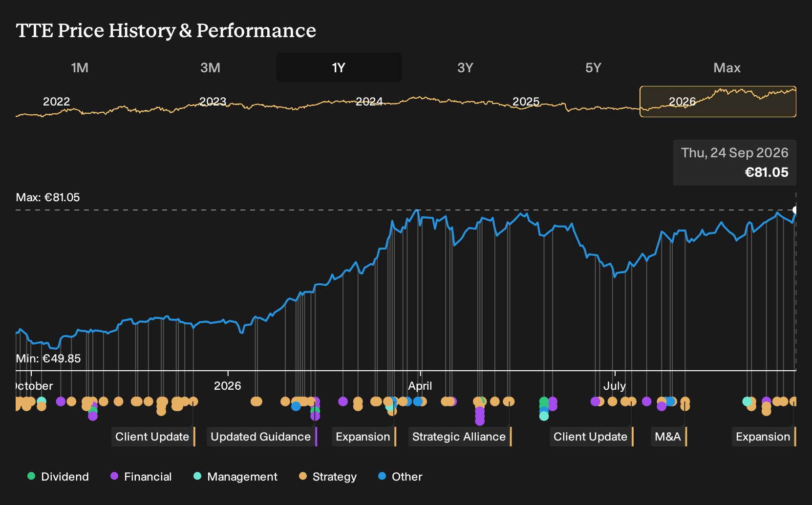Click the Thu, 24 Sep 2026 date
812x505 pixels.
(x=735, y=153)
